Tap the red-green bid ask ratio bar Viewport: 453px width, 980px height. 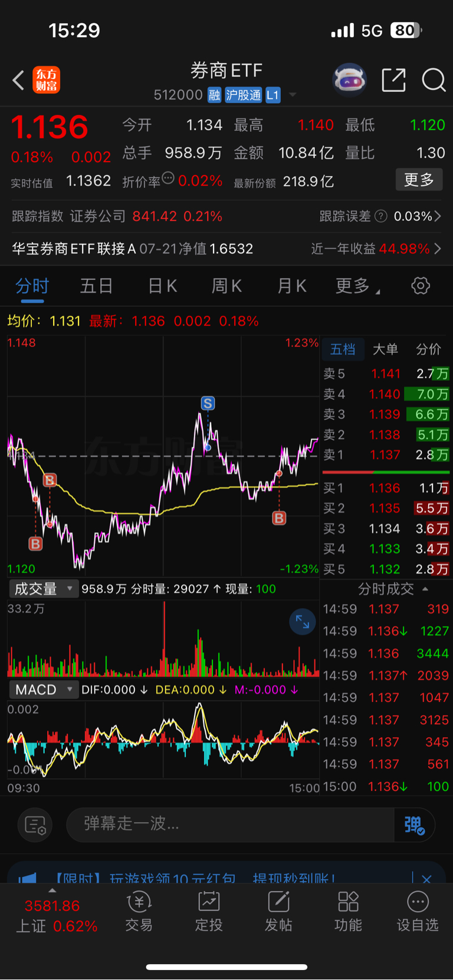386,472
